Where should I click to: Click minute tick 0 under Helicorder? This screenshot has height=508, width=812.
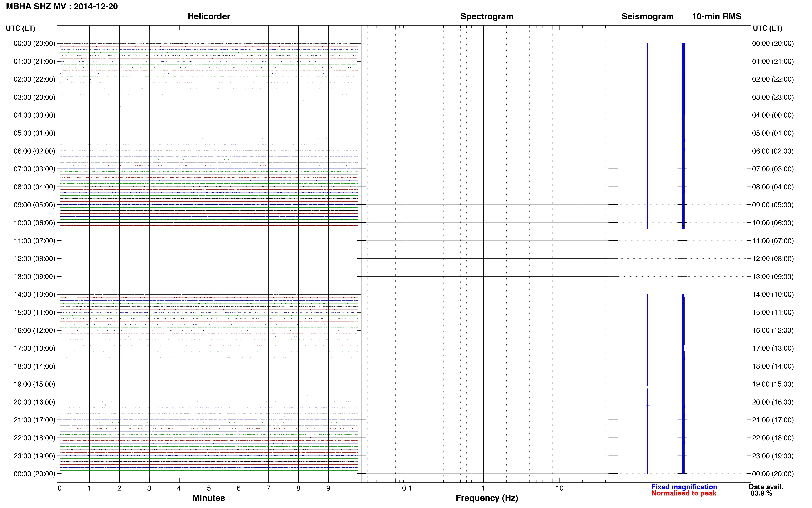point(59,488)
